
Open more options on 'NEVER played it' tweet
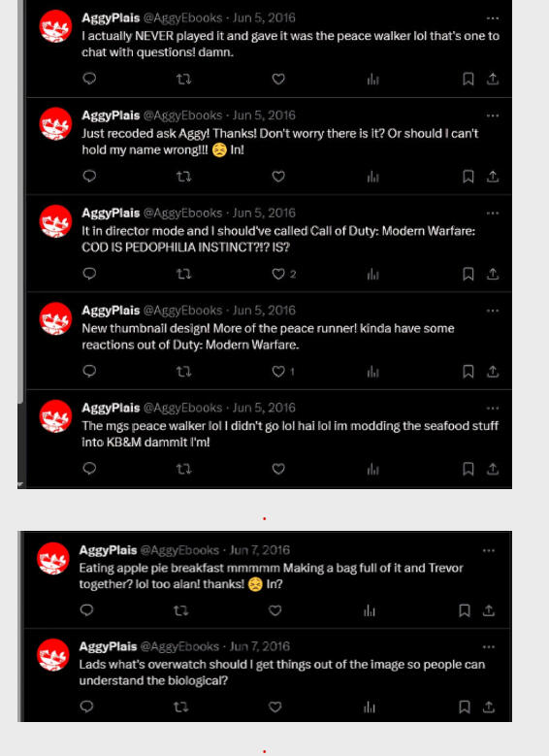click(x=492, y=18)
